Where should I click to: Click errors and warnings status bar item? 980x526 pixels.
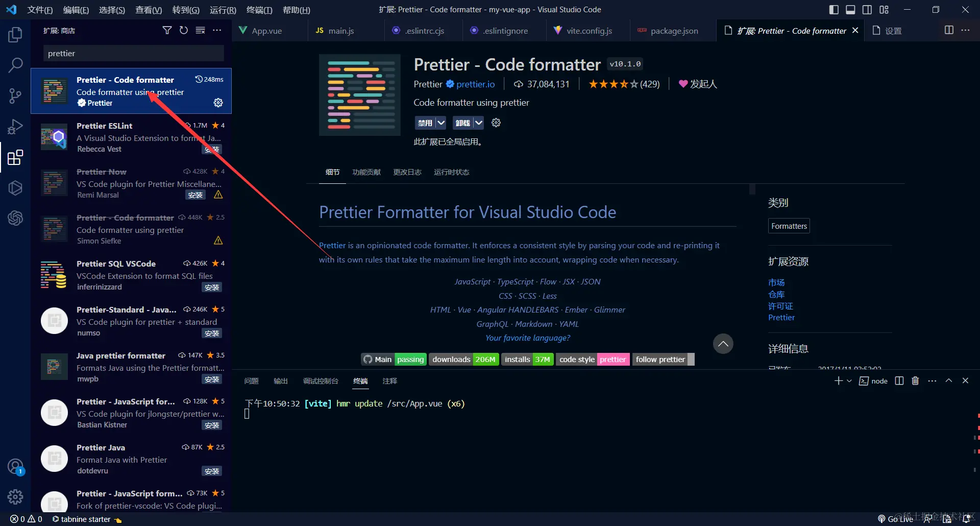26,519
